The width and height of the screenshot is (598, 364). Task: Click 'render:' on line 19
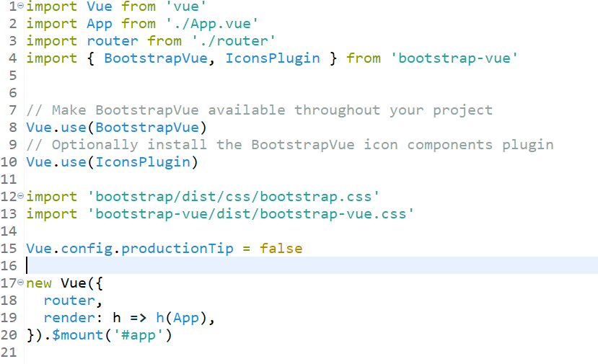[74, 318]
